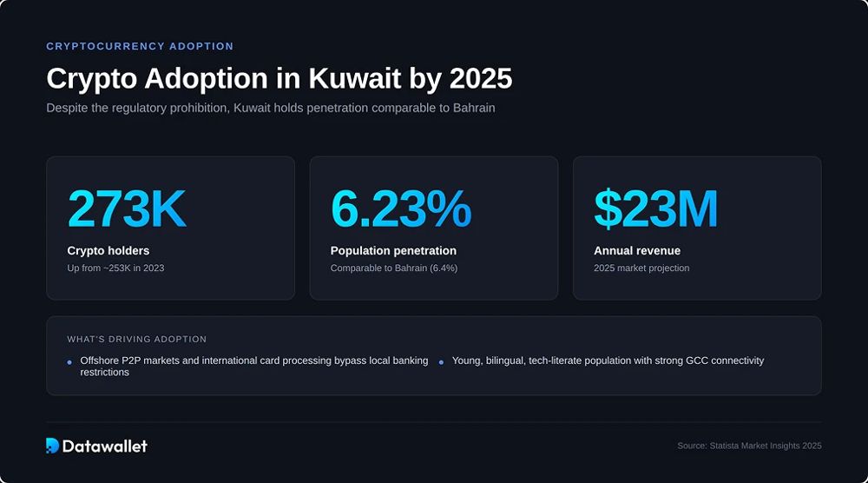
Task: Click the Population penetration label
Action: tap(393, 250)
